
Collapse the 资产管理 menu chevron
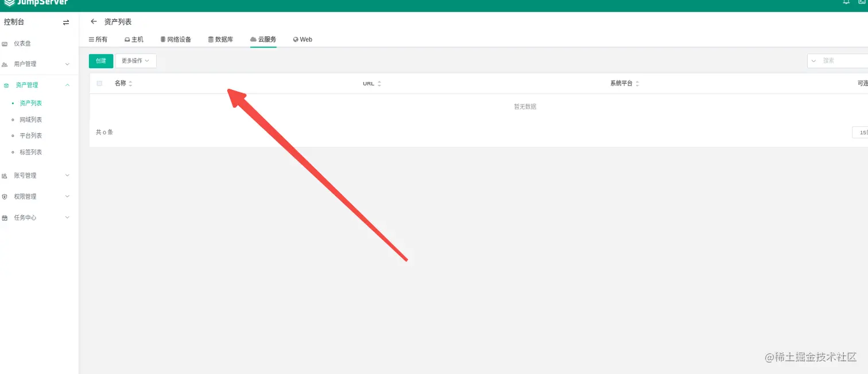pos(67,85)
